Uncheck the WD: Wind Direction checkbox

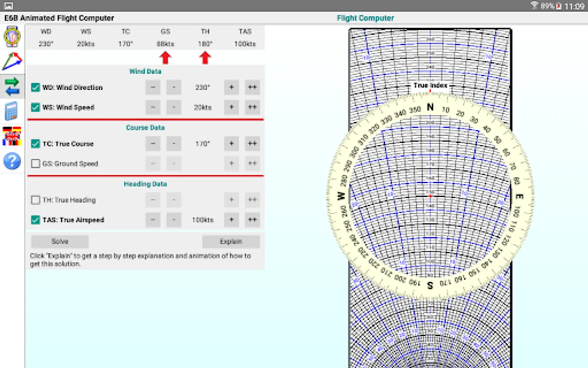pyautogui.click(x=36, y=88)
